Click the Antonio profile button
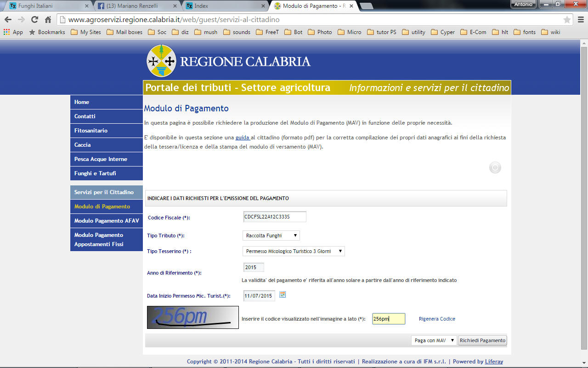The height and width of the screenshot is (368, 588). click(x=524, y=4)
